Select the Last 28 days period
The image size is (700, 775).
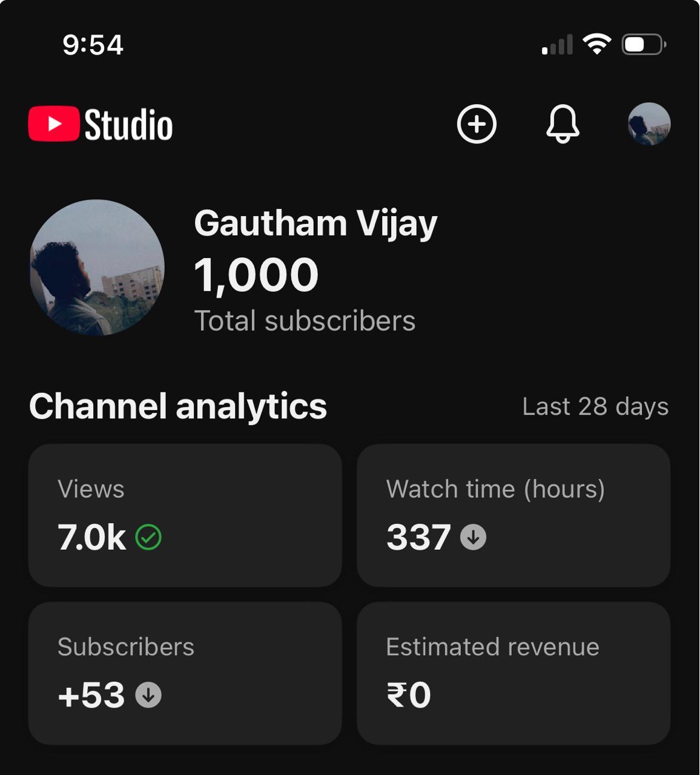(595, 406)
